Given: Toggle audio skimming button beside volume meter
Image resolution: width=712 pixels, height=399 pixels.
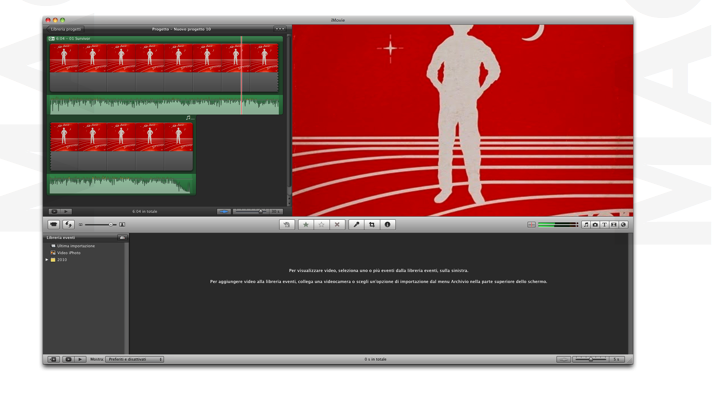Looking at the screenshot, I should (x=531, y=225).
